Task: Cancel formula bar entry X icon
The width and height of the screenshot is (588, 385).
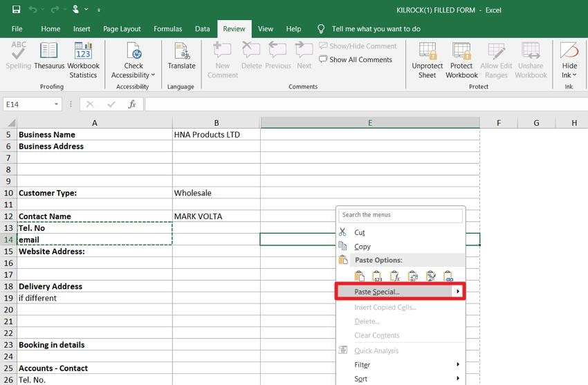Action: 90,104
